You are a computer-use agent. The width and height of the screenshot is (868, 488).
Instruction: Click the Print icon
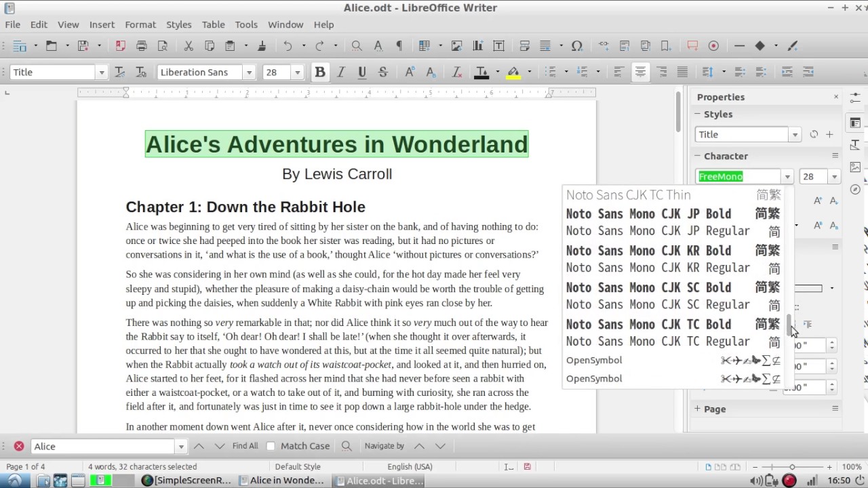(x=141, y=46)
